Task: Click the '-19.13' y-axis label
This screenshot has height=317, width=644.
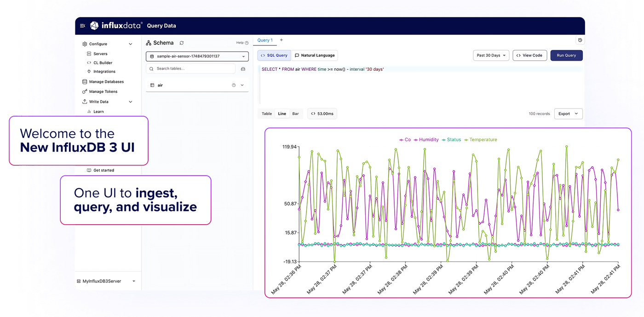Action: coord(290,262)
